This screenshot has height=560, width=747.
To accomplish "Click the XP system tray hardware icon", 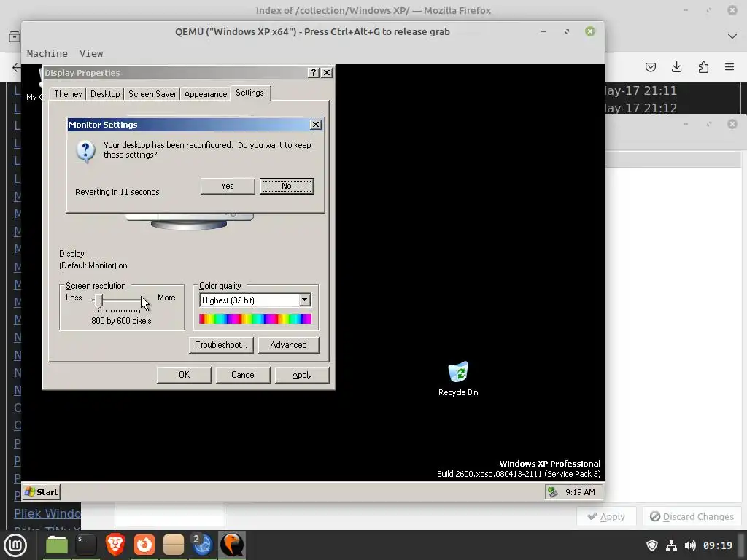I will click(553, 492).
